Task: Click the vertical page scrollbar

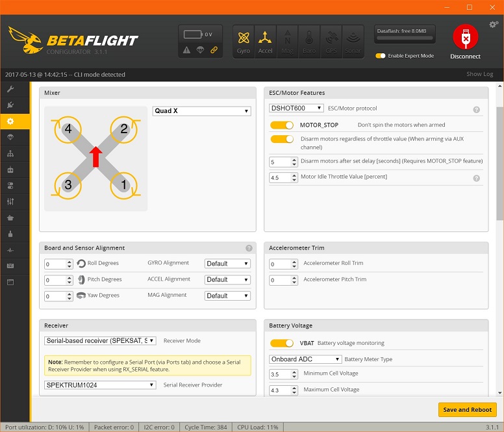Action: pyautogui.click(x=499, y=164)
